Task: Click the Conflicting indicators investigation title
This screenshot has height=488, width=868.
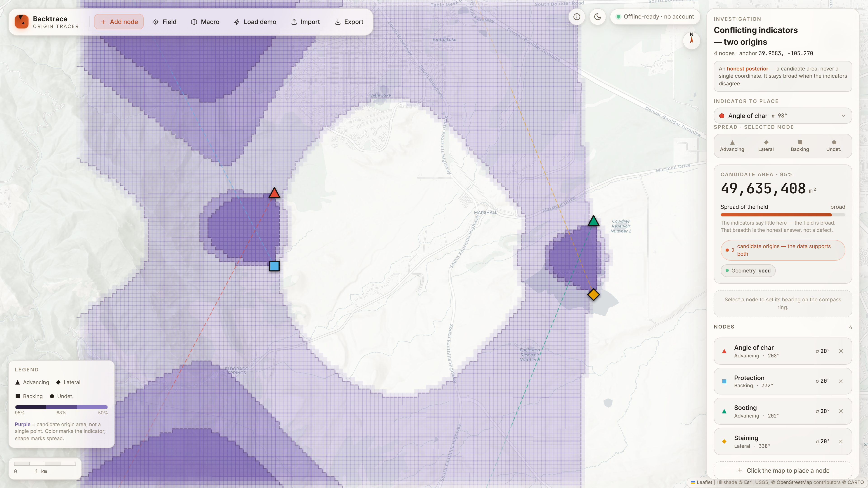Action: pyautogui.click(x=756, y=36)
